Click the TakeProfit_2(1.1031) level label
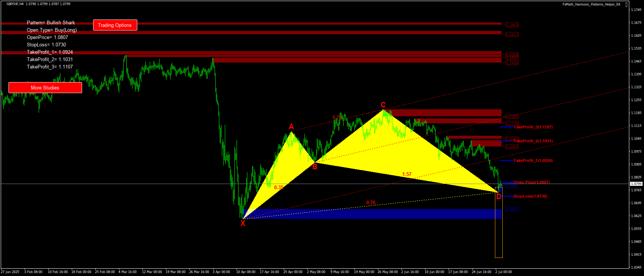644x276 pixels. (533, 141)
